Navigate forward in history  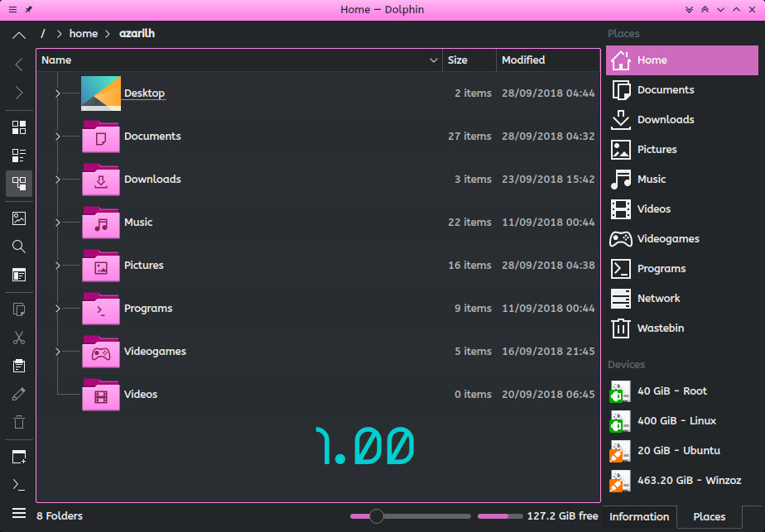point(19,93)
